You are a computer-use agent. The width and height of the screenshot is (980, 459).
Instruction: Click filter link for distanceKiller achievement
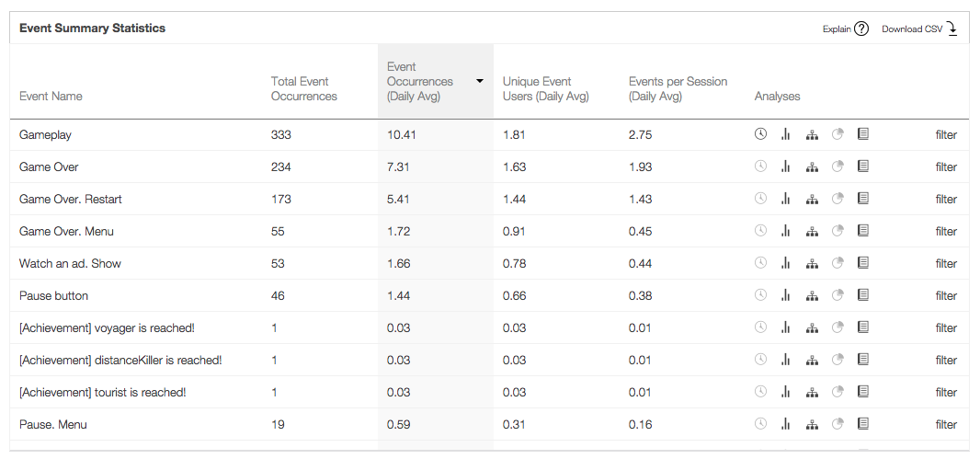[946, 360]
